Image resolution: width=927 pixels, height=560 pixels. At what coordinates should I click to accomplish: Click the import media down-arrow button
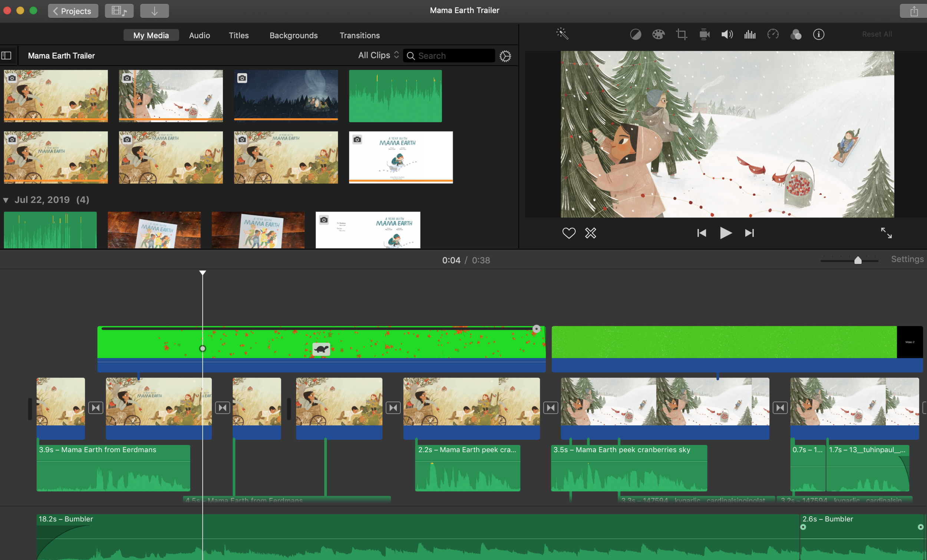[x=154, y=11]
